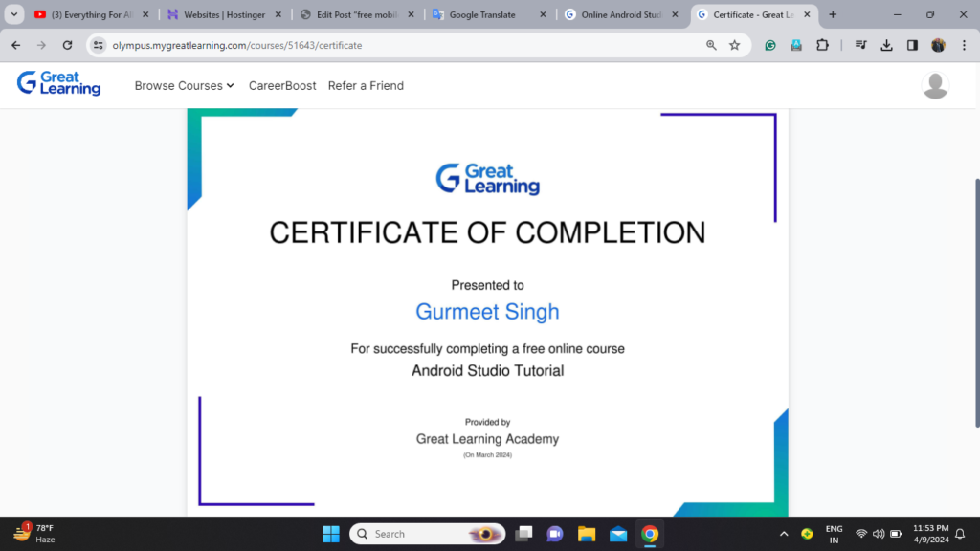Click the Wi-Fi icon in system tray

(x=861, y=534)
